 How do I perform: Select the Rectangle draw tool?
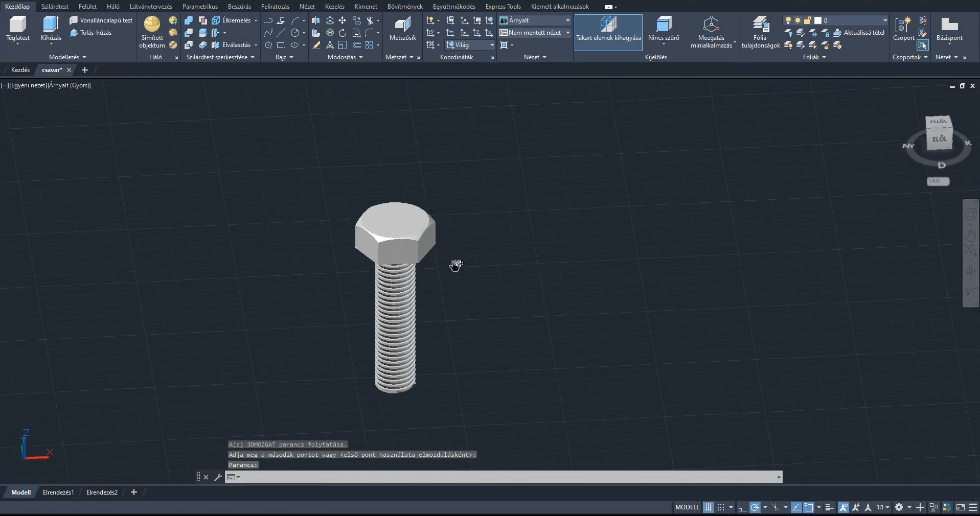281,45
